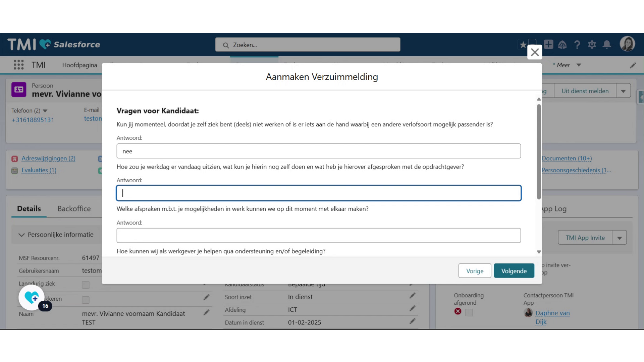644x362 pixels.
Task: Click the 01-02-2025 date value
Action: click(304, 322)
